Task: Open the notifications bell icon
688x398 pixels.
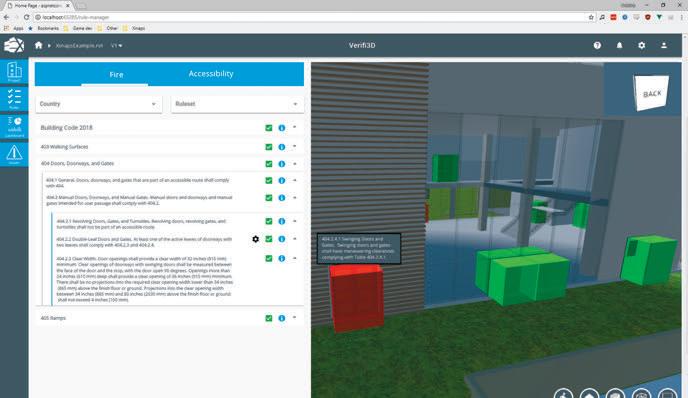Action: [619, 45]
